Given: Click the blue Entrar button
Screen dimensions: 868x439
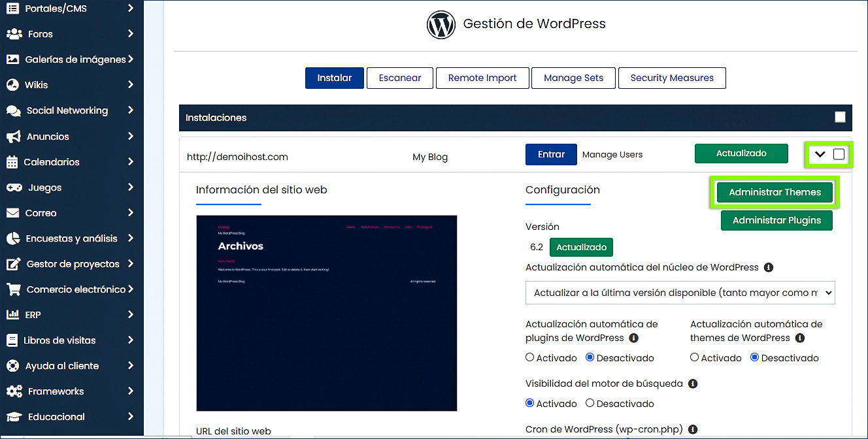Looking at the screenshot, I should (x=551, y=155).
